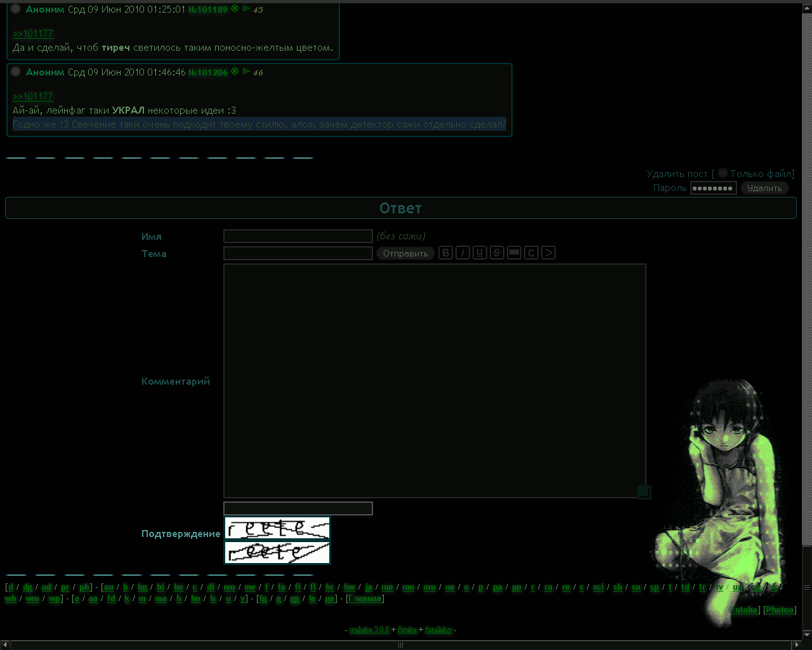Go to the 'aa' board link
Screen dimensions: 812x650
click(x=93, y=599)
